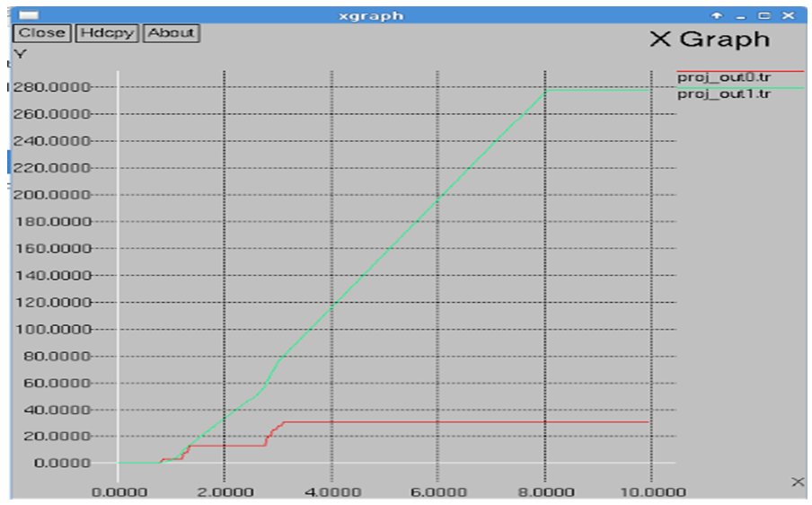Open the About dialog button

pos(171,32)
